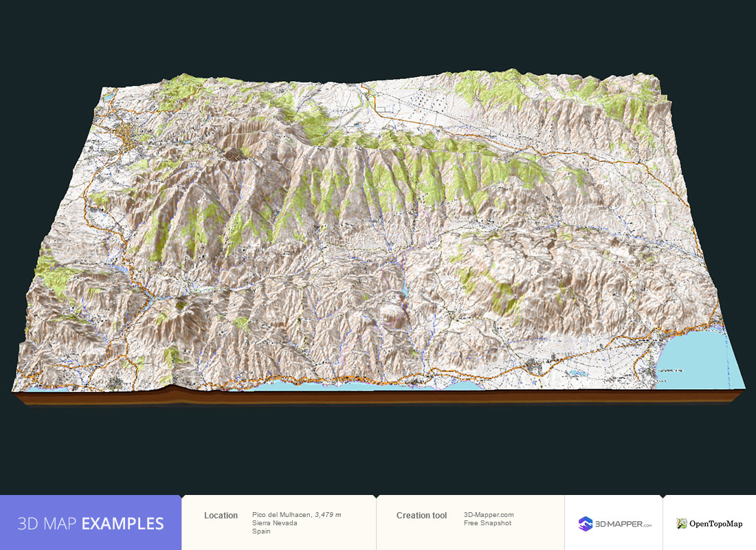Click the Location heading in the info panel
The width and height of the screenshot is (756, 550).
click(x=221, y=515)
